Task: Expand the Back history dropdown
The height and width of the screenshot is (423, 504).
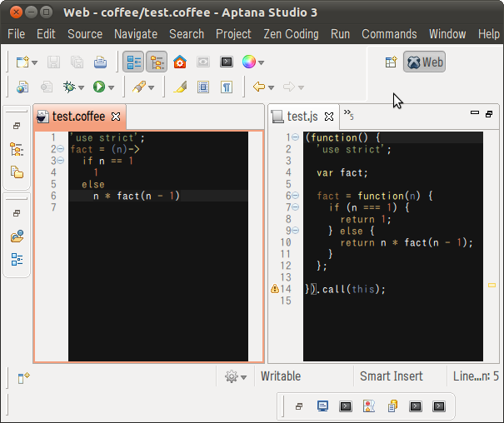Action: [x=272, y=87]
